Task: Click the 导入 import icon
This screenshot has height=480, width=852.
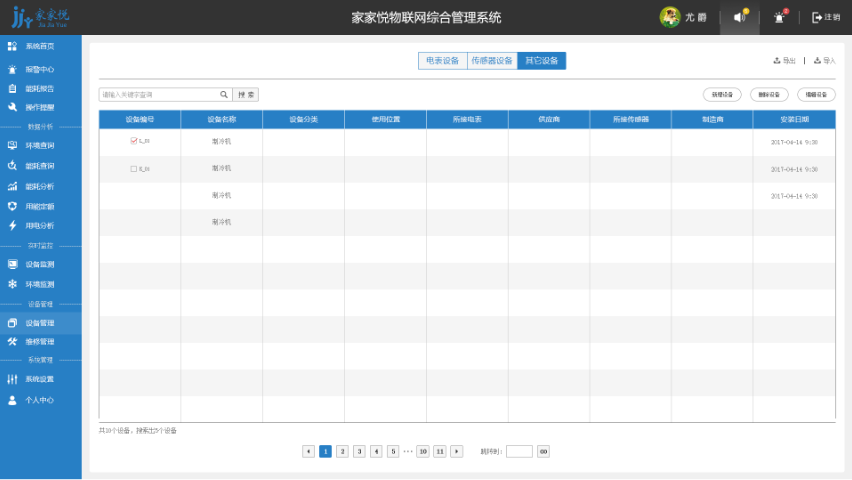Action: click(817, 61)
